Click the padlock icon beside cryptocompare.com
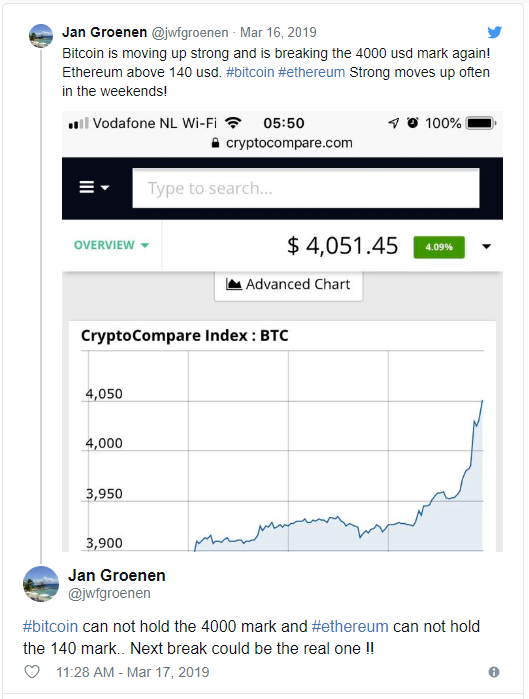This screenshot has width=529, height=699. [x=215, y=143]
